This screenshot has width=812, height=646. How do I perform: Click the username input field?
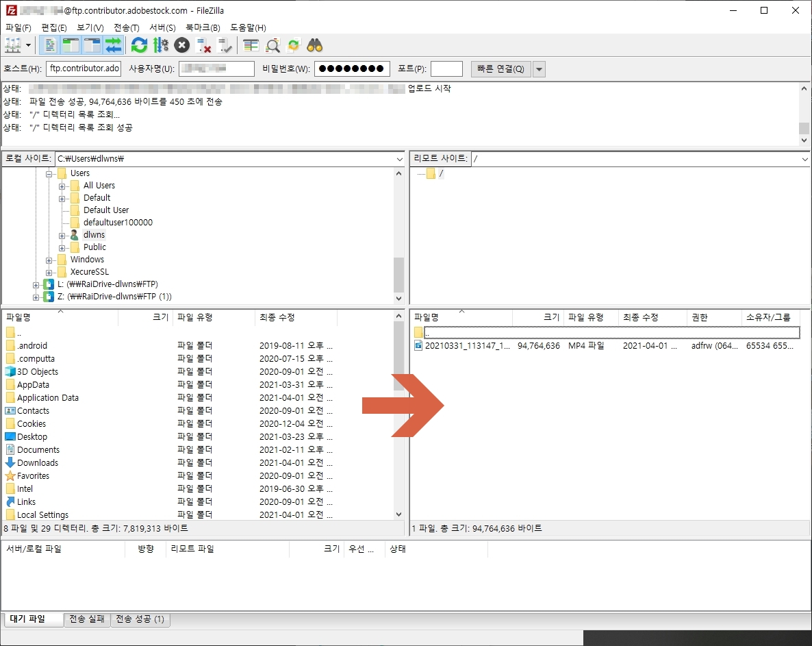pyautogui.click(x=216, y=69)
